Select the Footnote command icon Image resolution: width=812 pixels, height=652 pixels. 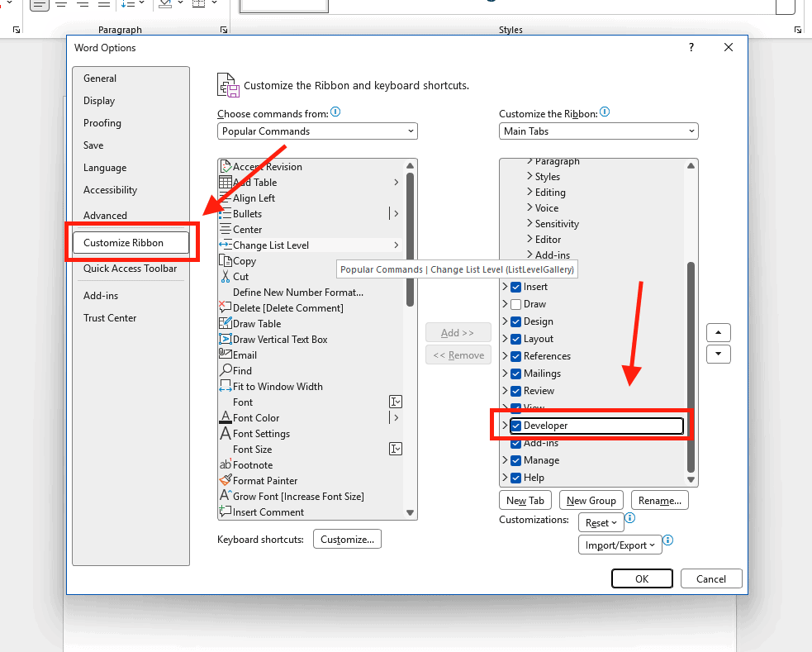coord(226,465)
